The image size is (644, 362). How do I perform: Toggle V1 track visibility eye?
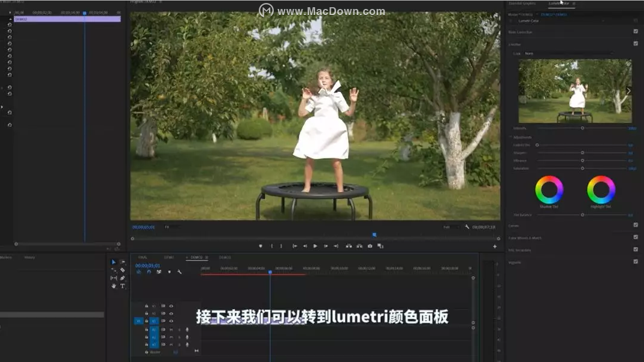(171, 321)
